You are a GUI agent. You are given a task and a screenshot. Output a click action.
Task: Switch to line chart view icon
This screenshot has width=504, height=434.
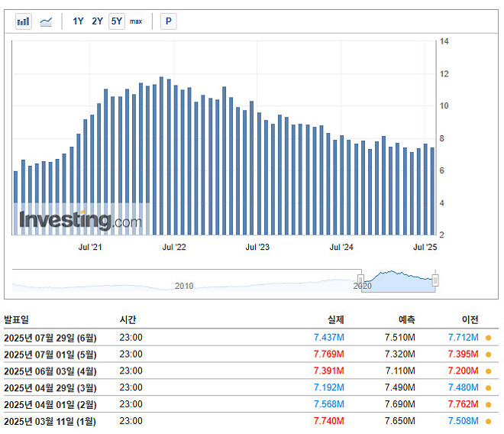click(46, 21)
